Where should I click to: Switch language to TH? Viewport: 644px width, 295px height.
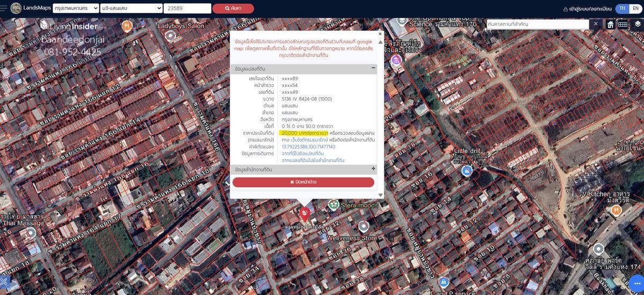(x=622, y=9)
